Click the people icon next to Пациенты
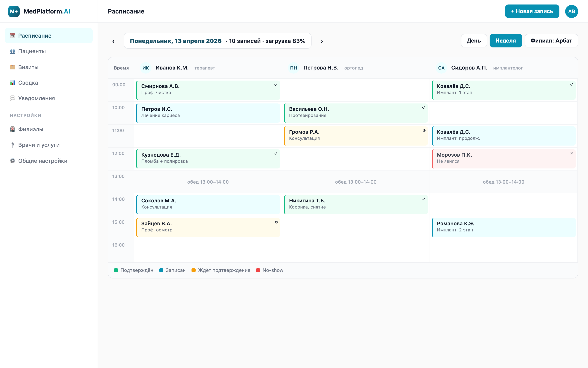This screenshot has width=588, height=368. (12, 51)
